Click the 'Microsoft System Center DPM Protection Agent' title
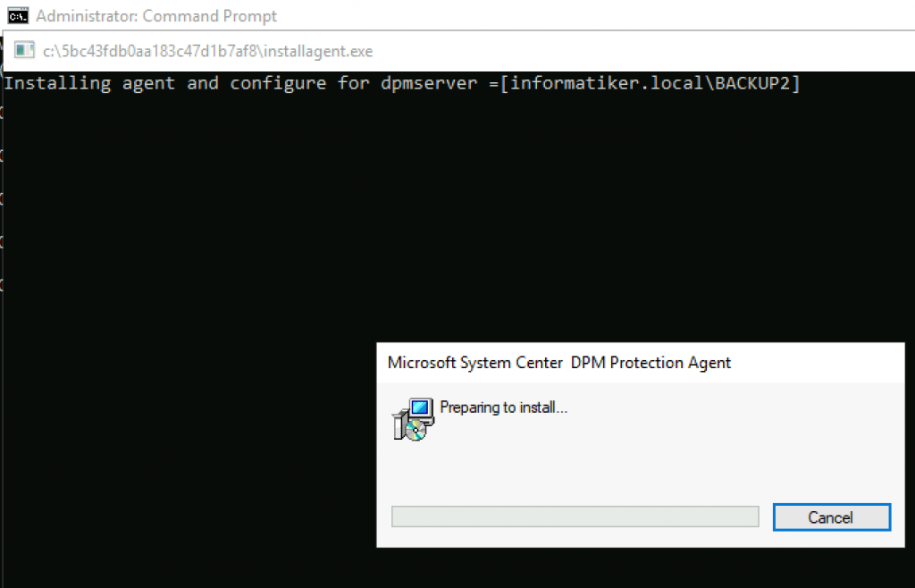The height and width of the screenshot is (588, 915). click(559, 363)
